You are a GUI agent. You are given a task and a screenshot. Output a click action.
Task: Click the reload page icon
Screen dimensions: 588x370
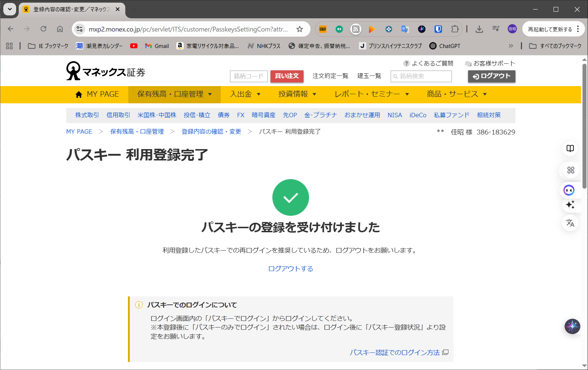(x=43, y=29)
